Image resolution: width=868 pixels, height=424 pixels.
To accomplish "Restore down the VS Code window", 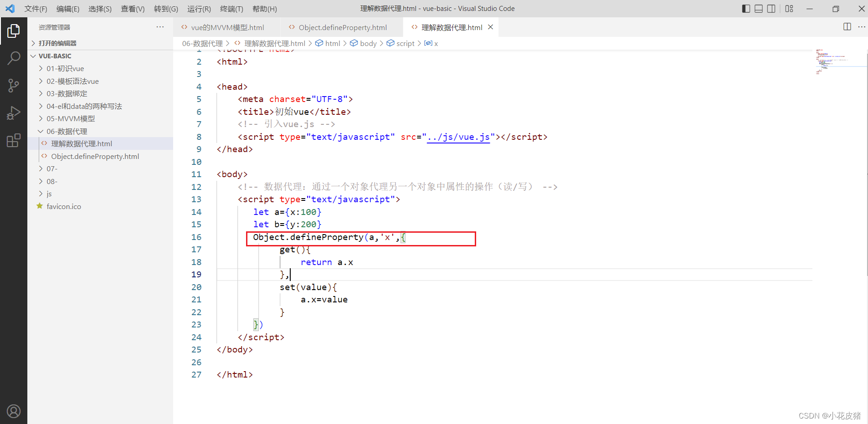I will tap(836, 9).
